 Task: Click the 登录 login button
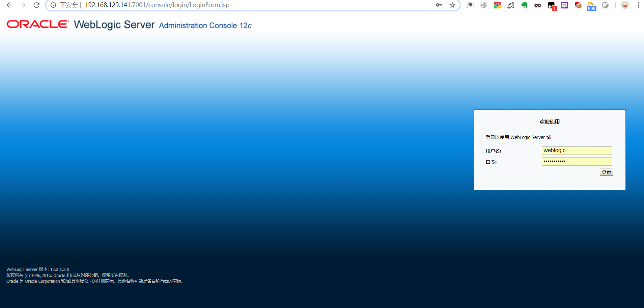tap(606, 172)
